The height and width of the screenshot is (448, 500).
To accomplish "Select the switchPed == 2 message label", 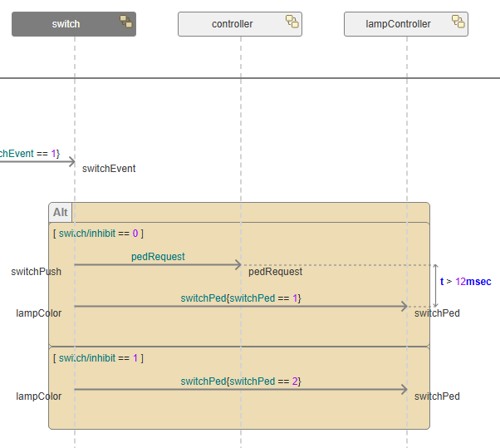I will 241,382.
